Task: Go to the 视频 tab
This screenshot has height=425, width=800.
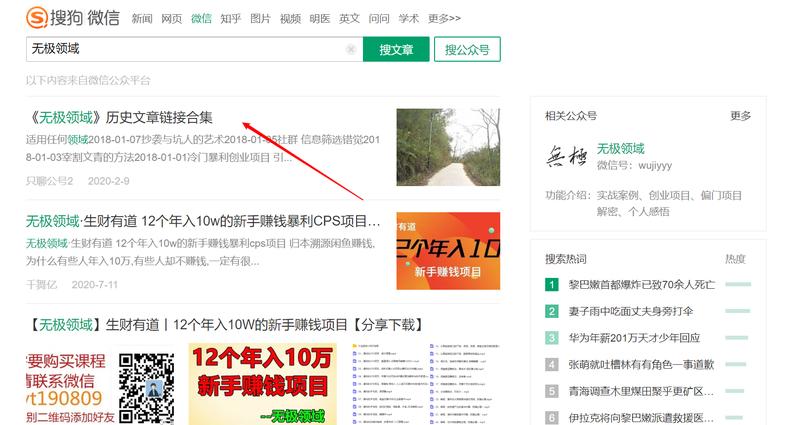Action: coord(290,18)
